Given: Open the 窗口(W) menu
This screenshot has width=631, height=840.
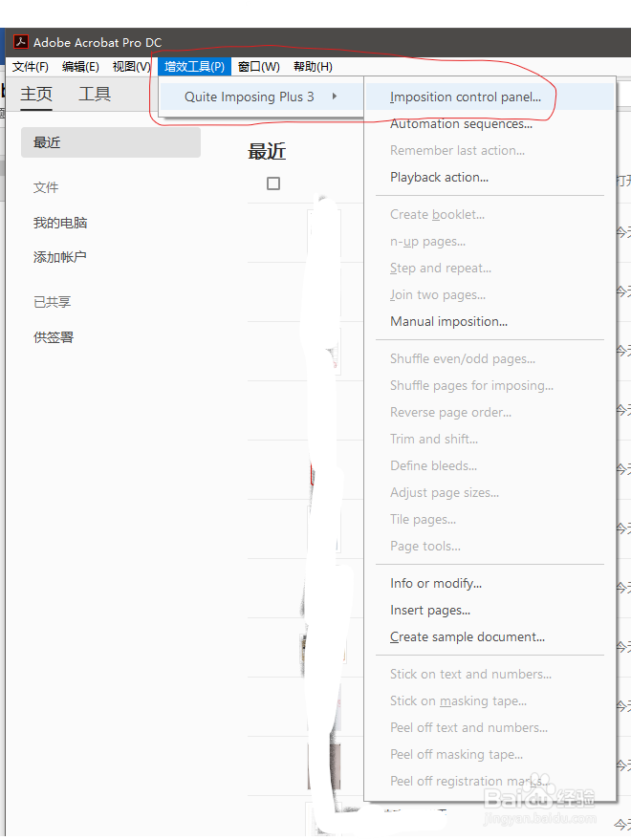Looking at the screenshot, I should click(259, 67).
